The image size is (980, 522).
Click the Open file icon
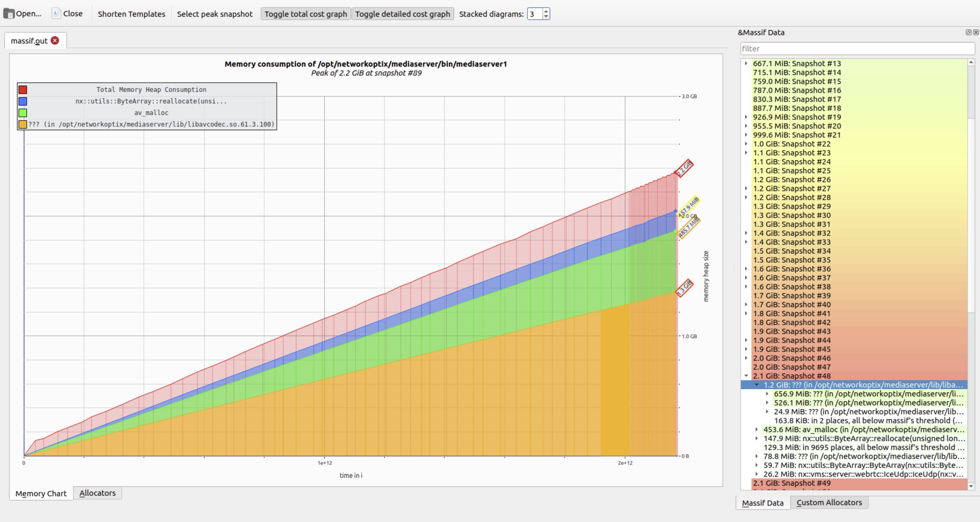[9, 14]
